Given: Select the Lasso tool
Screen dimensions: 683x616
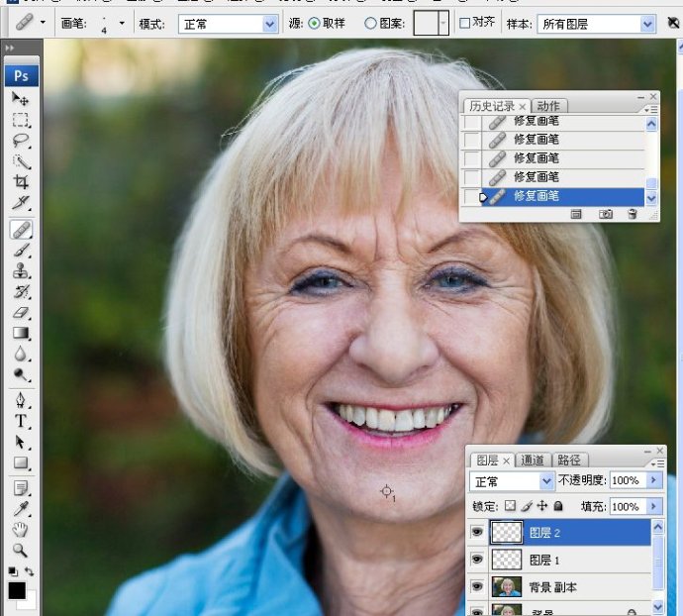Looking at the screenshot, I should coord(20,141).
